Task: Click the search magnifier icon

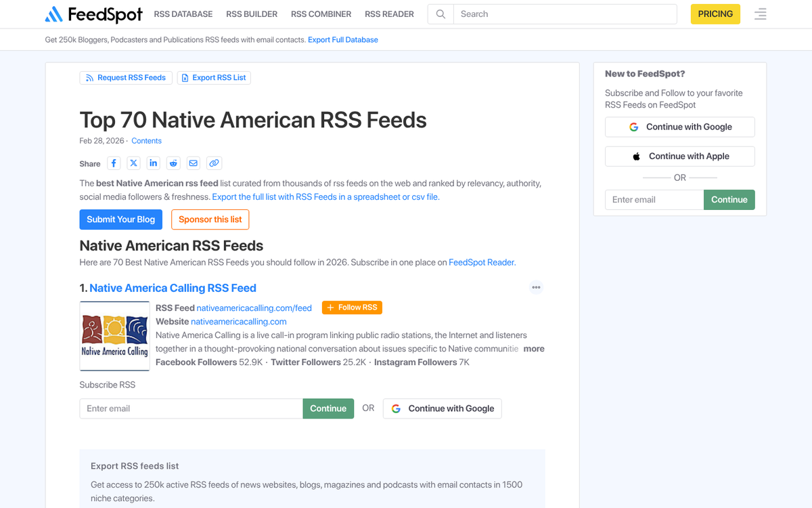Action: pyautogui.click(x=440, y=14)
